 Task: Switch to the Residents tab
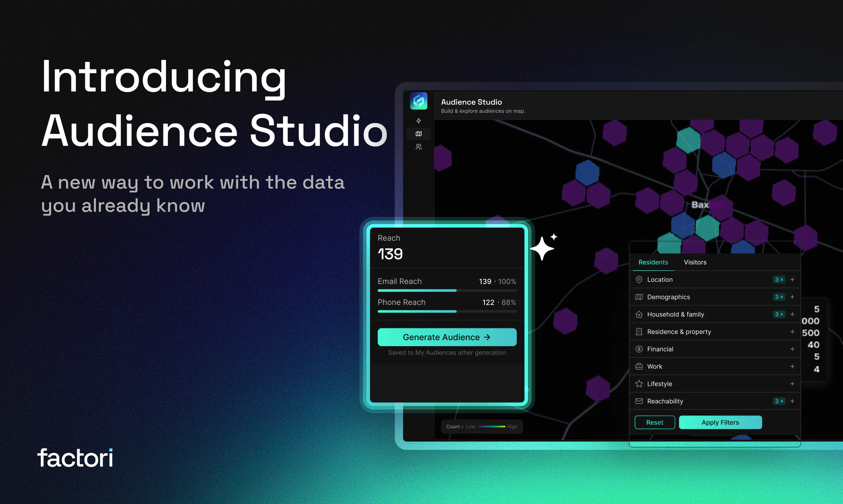coord(653,262)
